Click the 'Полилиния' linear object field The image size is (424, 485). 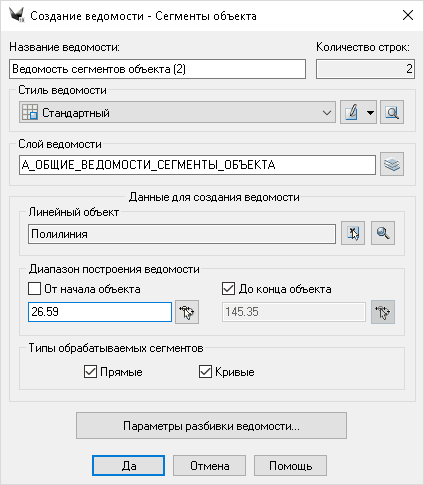[x=182, y=234]
